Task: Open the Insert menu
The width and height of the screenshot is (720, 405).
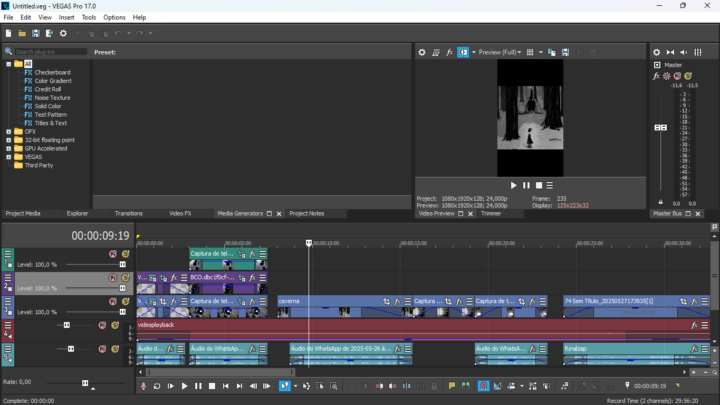Action: [x=66, y=17]
